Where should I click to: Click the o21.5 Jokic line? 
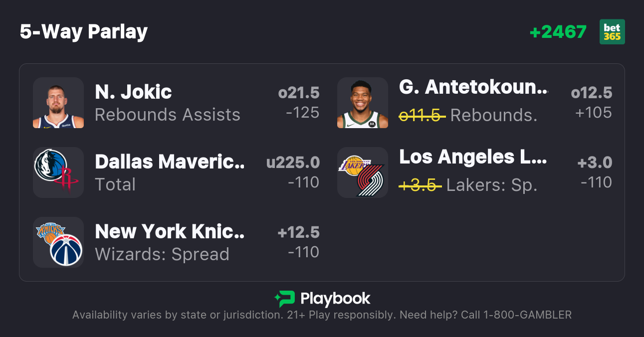coord(299,93)
